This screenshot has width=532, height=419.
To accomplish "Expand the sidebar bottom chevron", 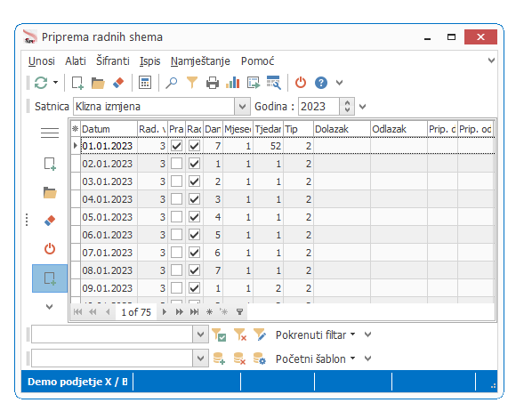I will coord(50,307).
